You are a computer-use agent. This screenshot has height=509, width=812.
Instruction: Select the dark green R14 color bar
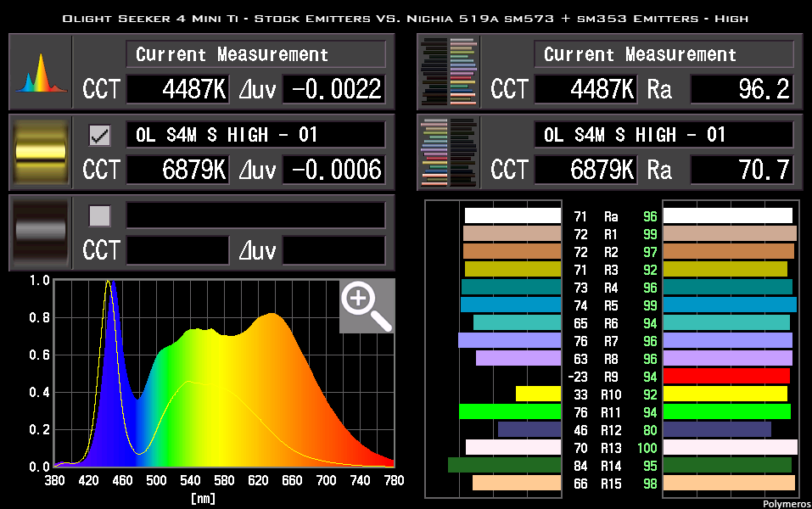tap(728, 466)
